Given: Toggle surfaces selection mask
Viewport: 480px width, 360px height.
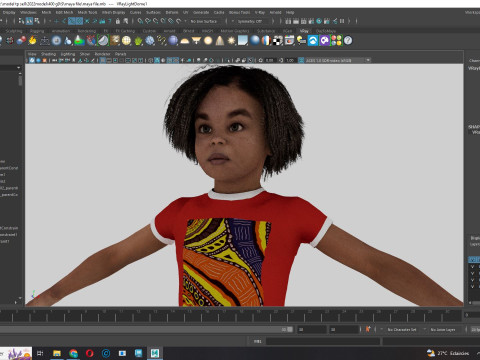Looking at the screenshot, I should pyautogui.click(x=79, y=21).
